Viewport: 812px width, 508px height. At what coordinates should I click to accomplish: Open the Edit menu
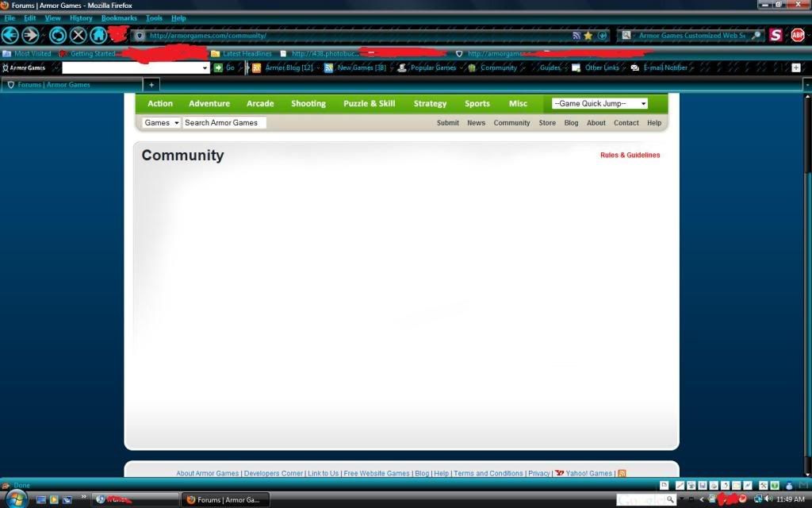pos(29,18)
